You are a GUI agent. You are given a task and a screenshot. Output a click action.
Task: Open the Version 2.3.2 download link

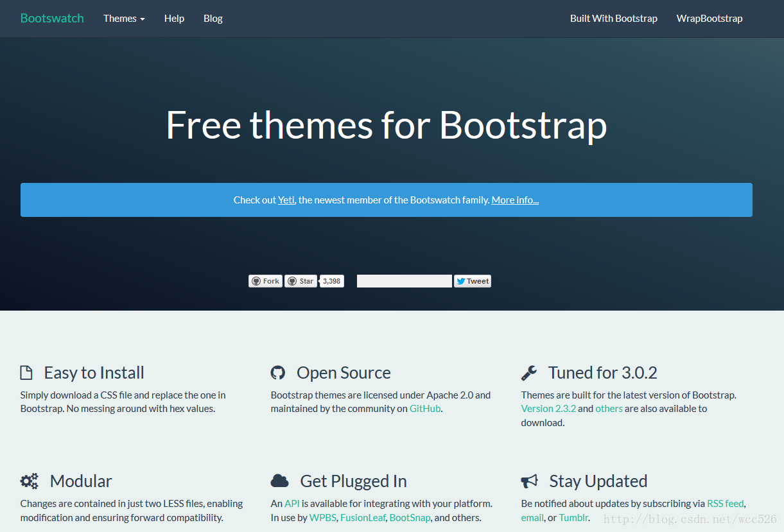pyautogui.click(x=548, y=409)
